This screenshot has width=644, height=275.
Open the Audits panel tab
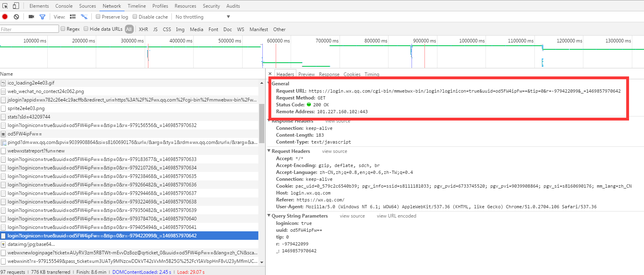[233, 6]
